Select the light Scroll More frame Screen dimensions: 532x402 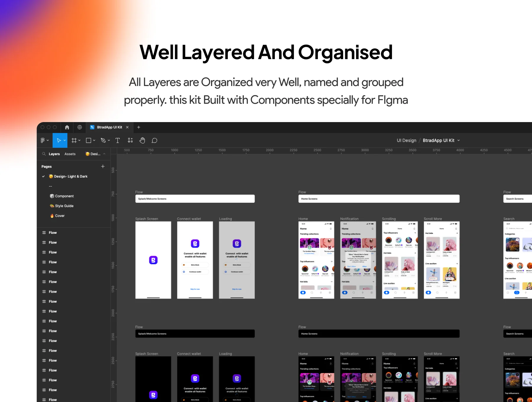point(442,260)
